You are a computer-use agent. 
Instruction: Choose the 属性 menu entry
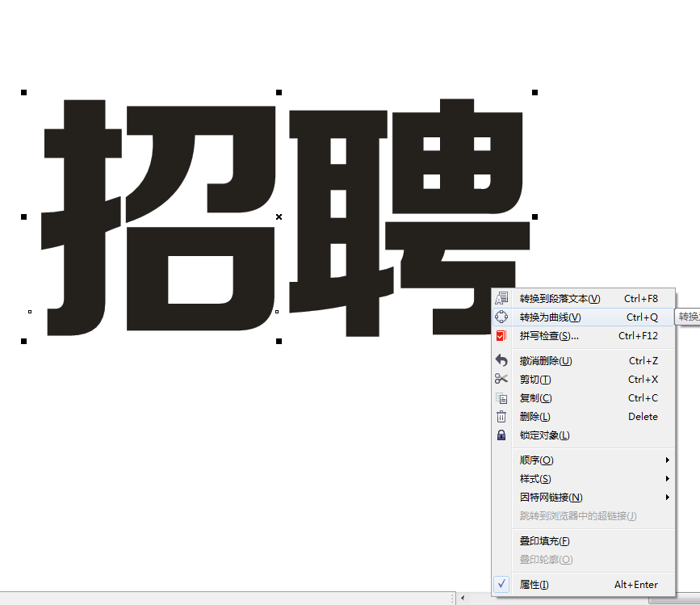click(534, 584)
